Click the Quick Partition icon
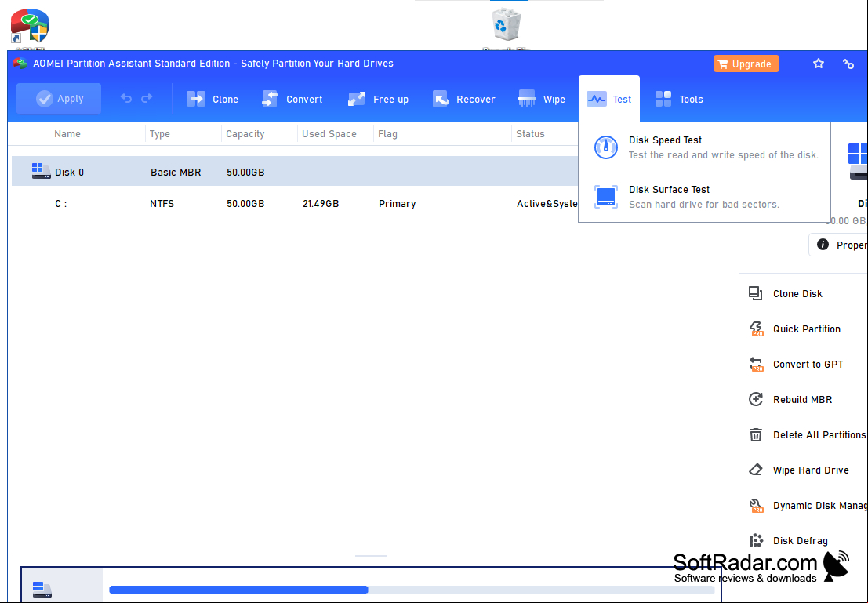Image resolution: width=868 pixels, height=603 pixels. pos(756,329)
